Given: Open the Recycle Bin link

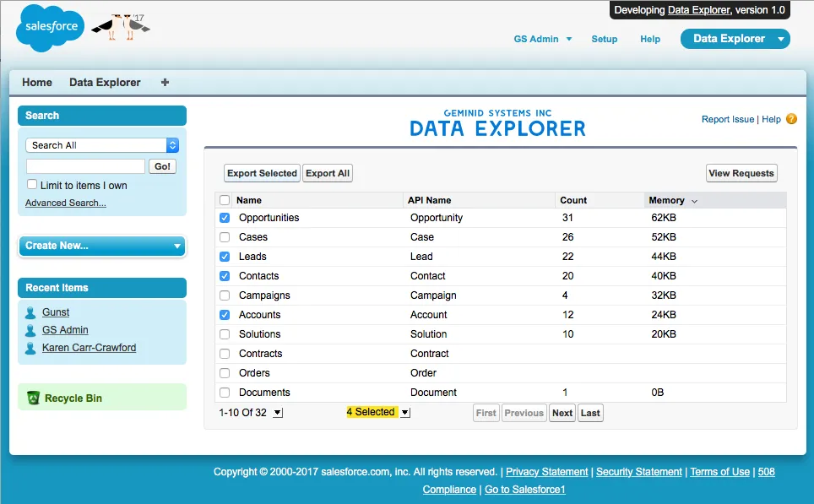Looking at the screenshot, I should pos(73,398).
